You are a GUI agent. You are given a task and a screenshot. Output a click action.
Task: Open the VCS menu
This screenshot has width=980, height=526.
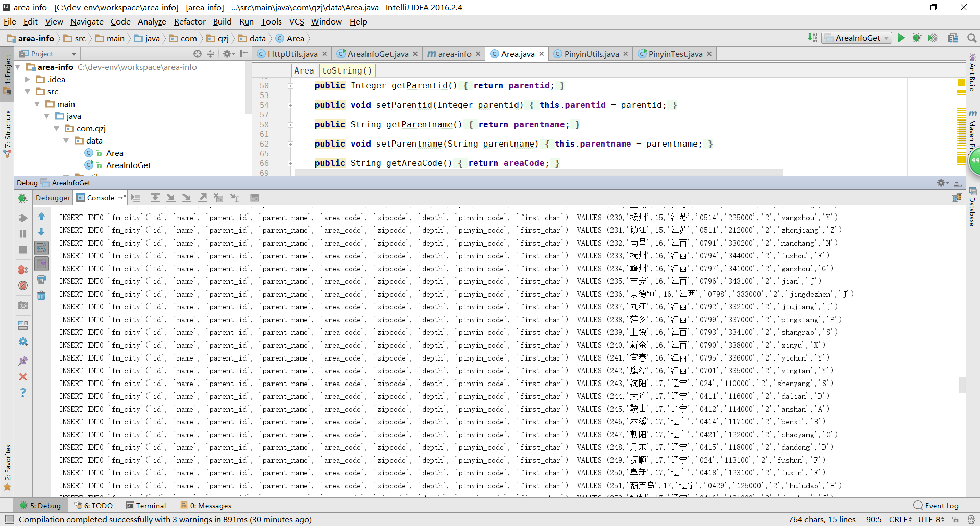(x=297, y=21)
